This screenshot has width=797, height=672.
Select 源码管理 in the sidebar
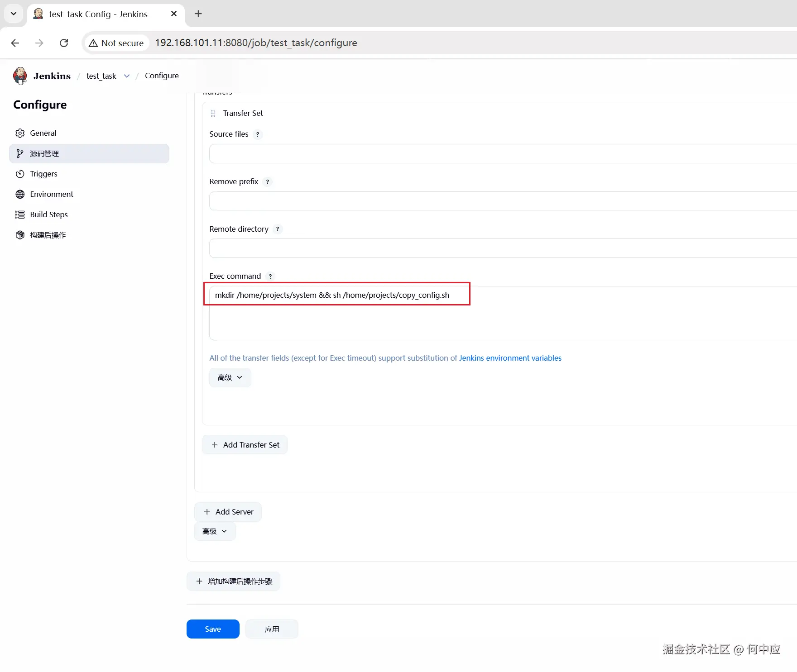coord(89,153)
